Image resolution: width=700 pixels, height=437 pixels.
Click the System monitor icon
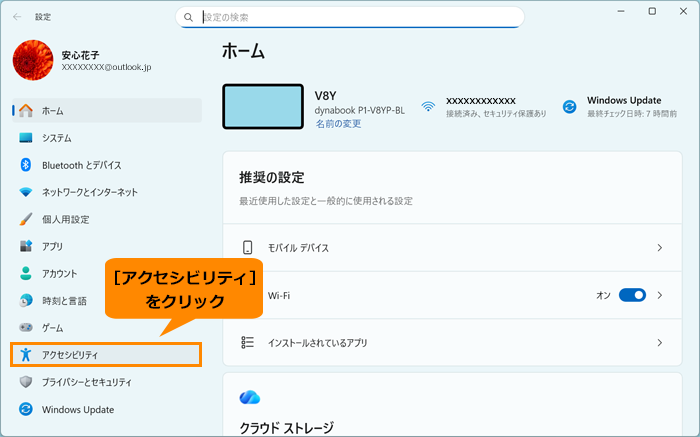(x=26, y=138)
